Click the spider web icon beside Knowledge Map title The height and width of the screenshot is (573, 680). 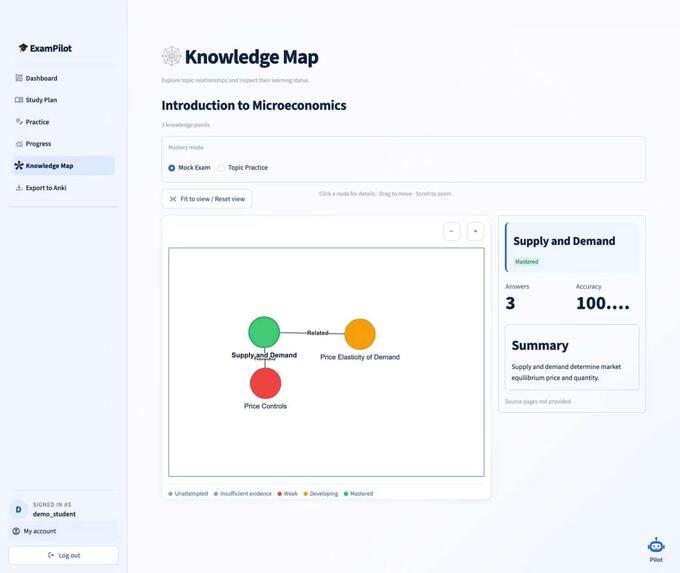171,56
